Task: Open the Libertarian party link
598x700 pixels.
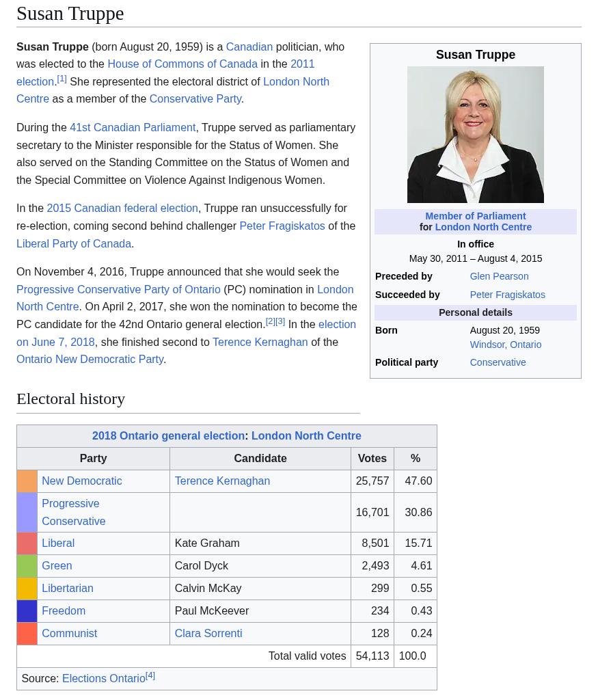Action: coord(68,589)
